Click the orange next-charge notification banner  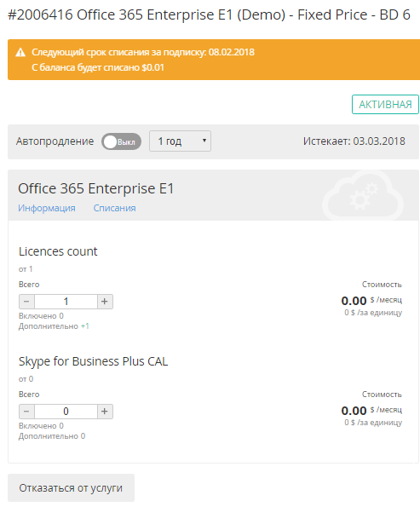(x=214, y=60)
